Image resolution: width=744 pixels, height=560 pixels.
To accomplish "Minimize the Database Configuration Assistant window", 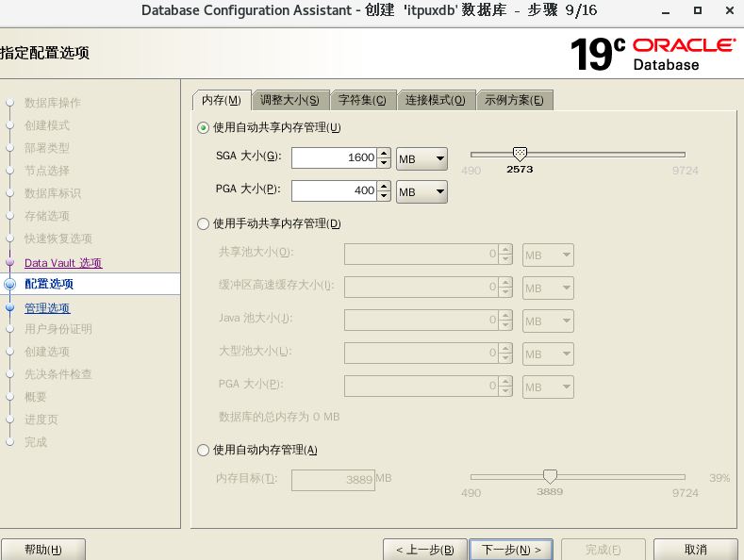I will pos(666,11).
